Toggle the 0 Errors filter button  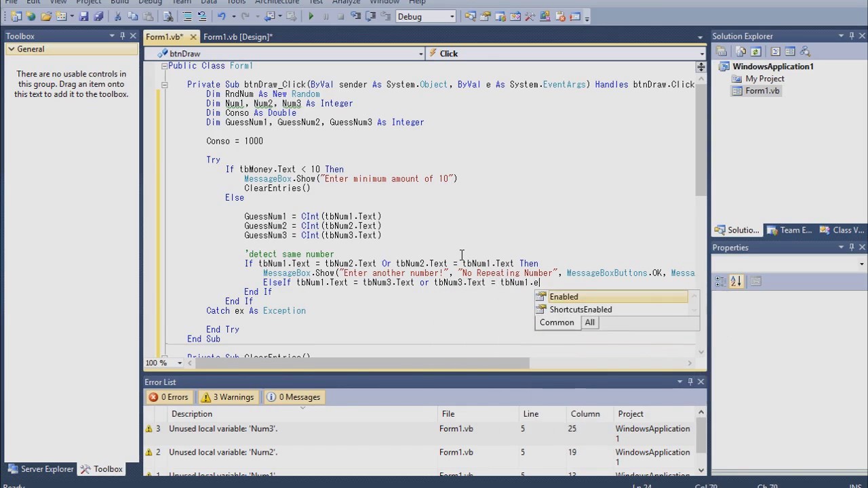(x=169, y=397)
